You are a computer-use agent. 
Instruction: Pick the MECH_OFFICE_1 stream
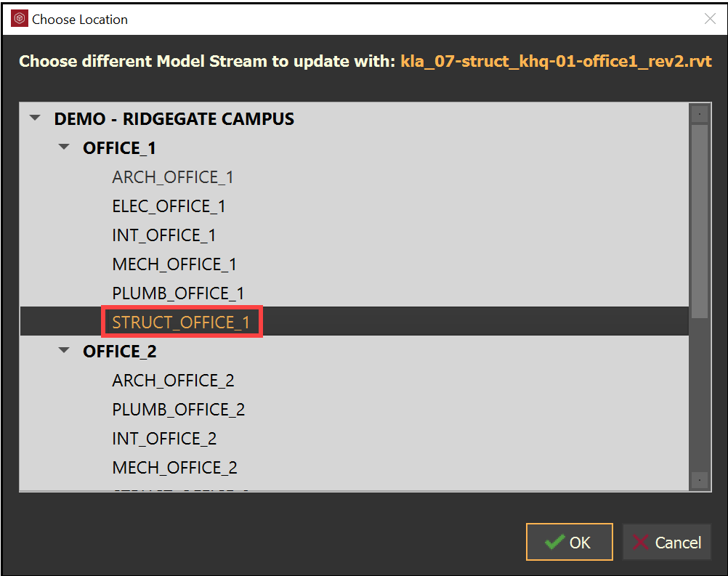point(174,264)
